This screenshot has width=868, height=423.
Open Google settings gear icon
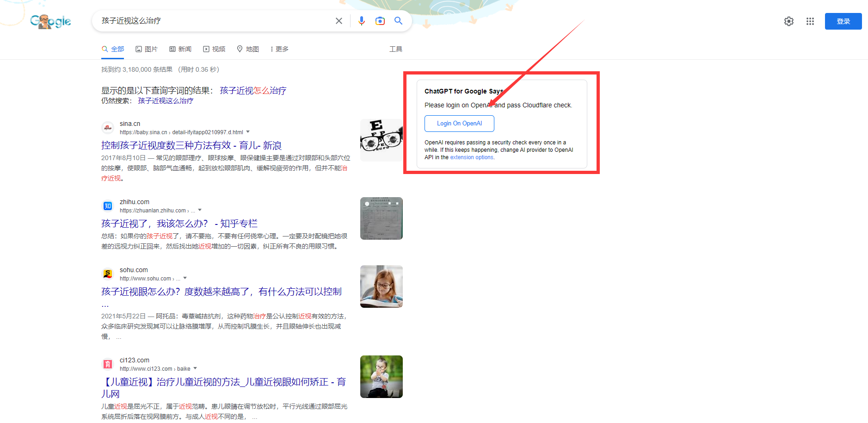pyautogui.click(x=789, y=21)
